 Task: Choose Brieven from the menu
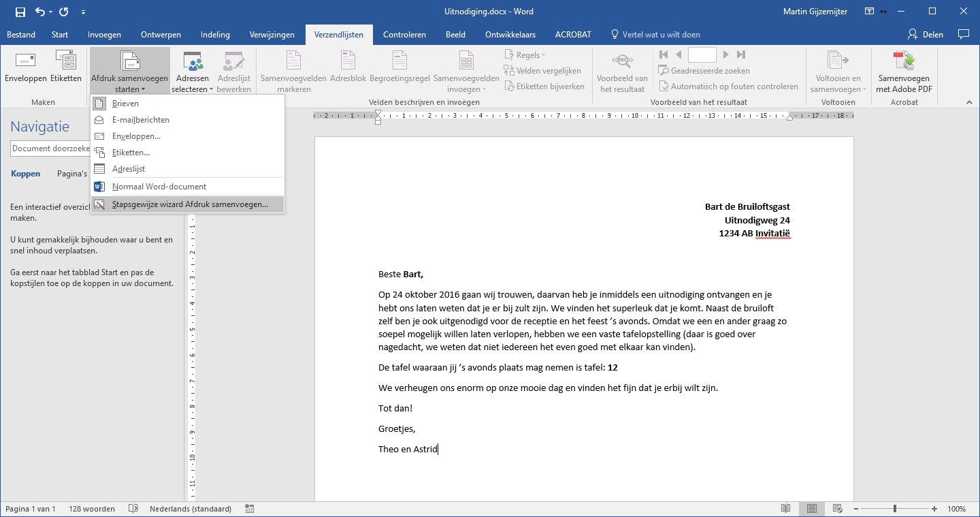click(187, 104)
